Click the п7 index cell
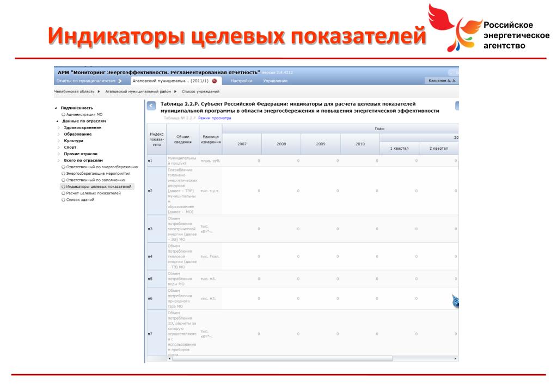Viewport: 557px width, 392px height. tap(157, 334)
